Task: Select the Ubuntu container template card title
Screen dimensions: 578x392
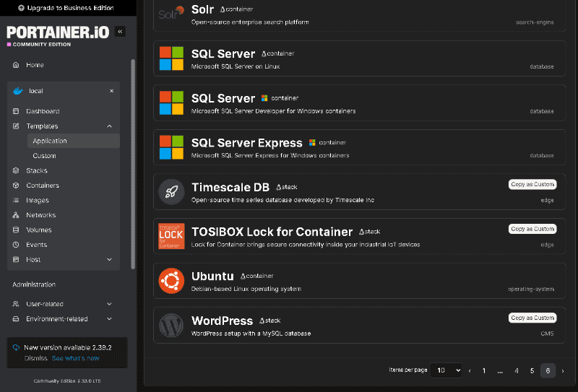Action: click(212, 276)
